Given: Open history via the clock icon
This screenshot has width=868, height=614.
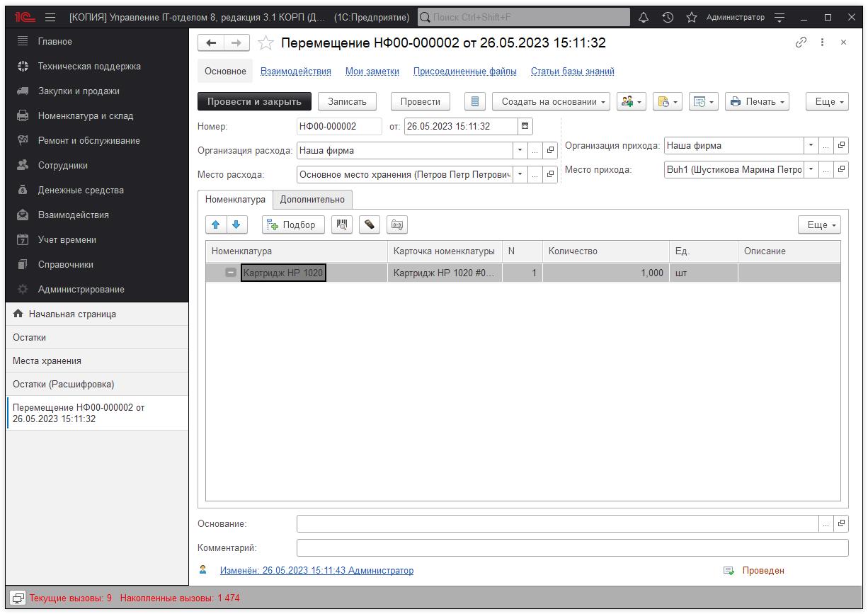Looking at the screenshot, I should (668, 17).
